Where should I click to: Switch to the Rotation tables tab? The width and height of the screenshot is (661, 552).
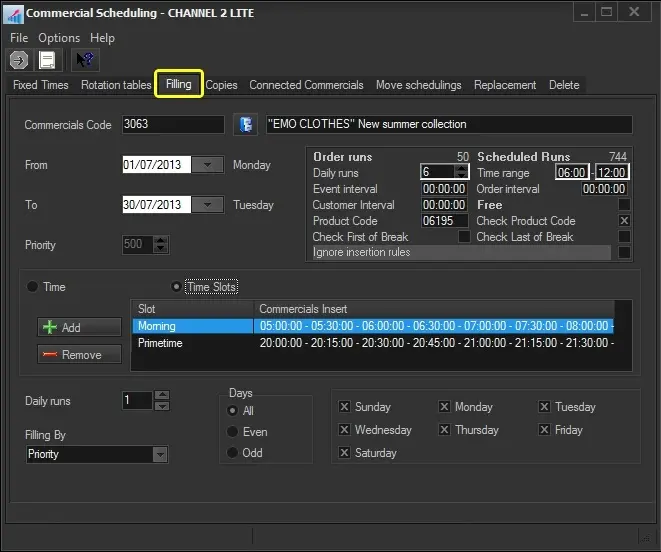point(116,85)
